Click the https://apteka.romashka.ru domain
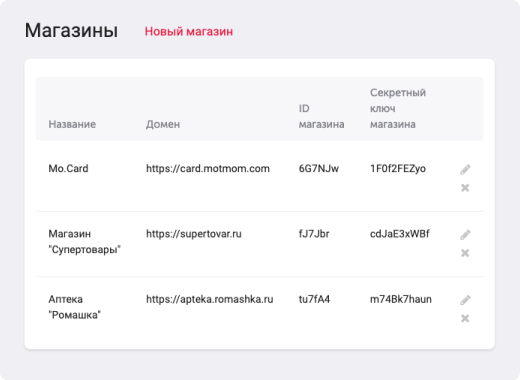 tap(209, 299)
